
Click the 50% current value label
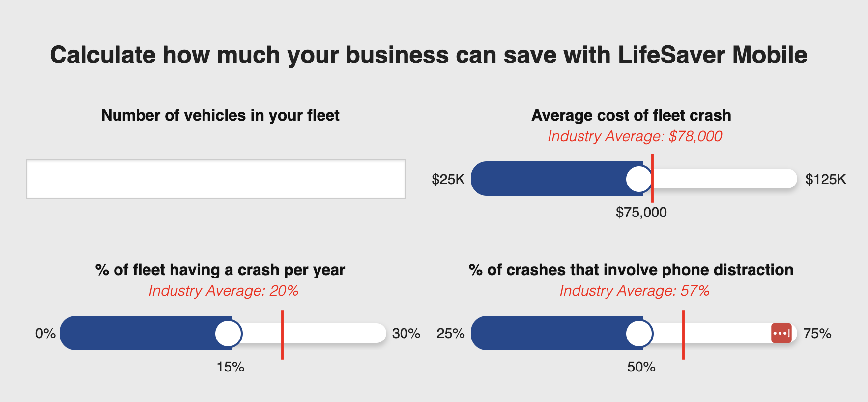point(641,367)
